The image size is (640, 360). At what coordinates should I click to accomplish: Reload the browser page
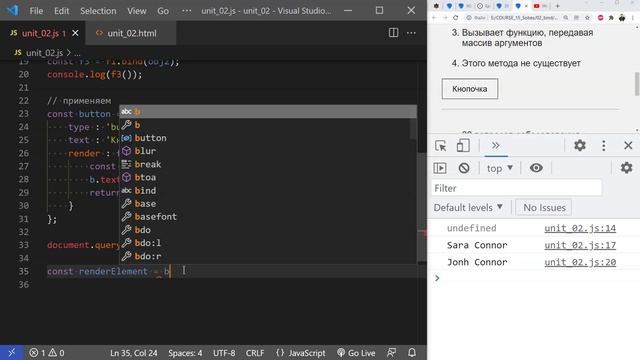pos(456,18)
